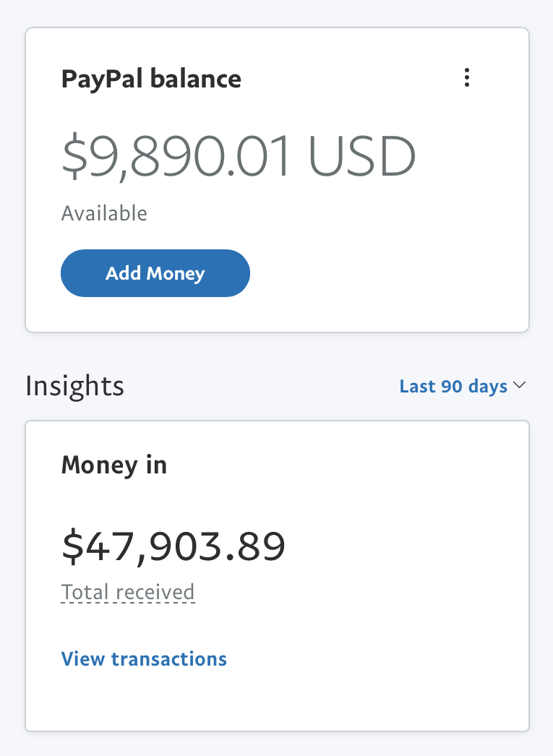Open the three-dot menu on PayPal balance card
The width and height of the screenshot is (553, 756).
tap(467, 77)
